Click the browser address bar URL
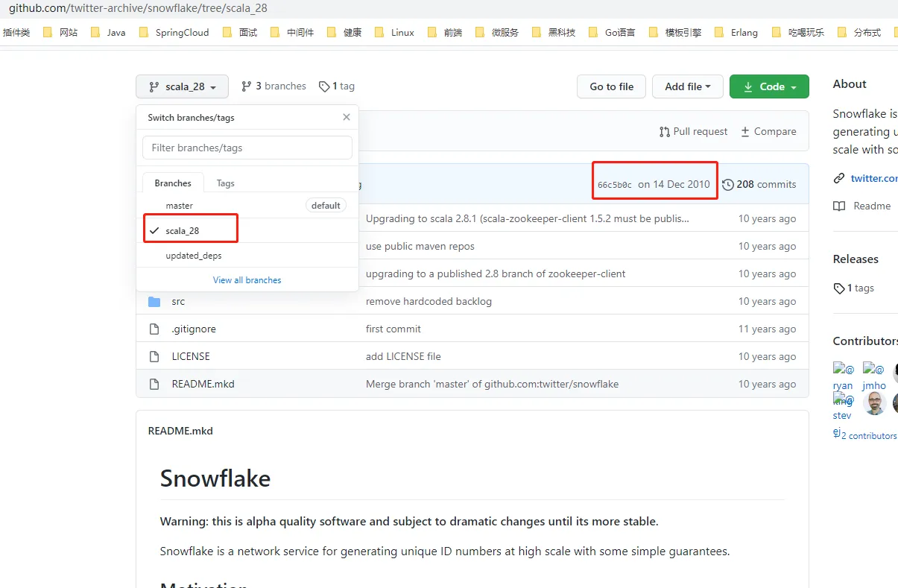 click(138, 8)
